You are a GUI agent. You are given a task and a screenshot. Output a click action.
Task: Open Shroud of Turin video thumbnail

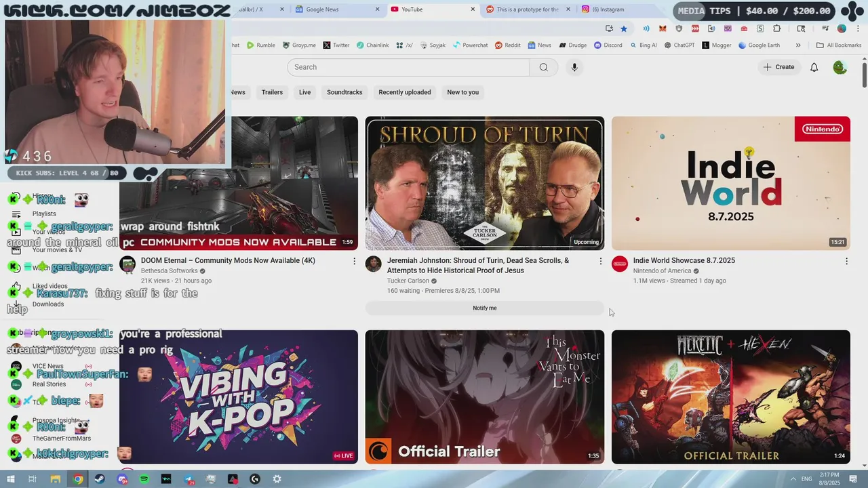[x=485, y=183]
